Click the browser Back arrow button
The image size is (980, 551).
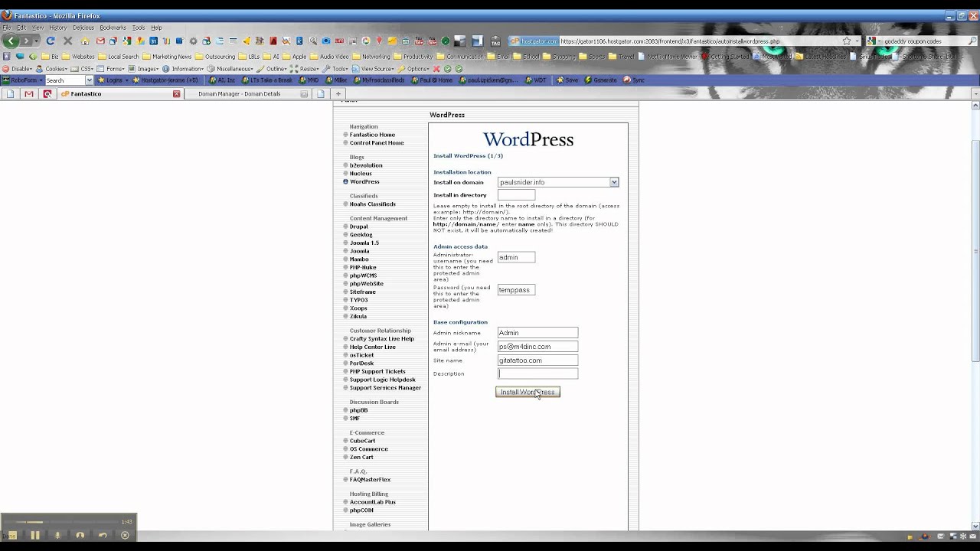pyautogui.click(x=11, y=41)
